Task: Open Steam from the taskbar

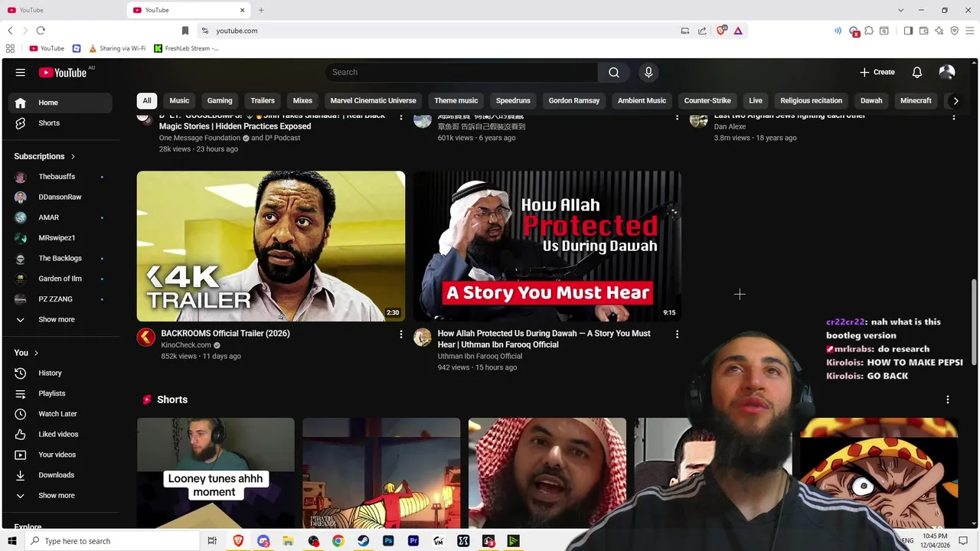Action: (x=363, y=541)
